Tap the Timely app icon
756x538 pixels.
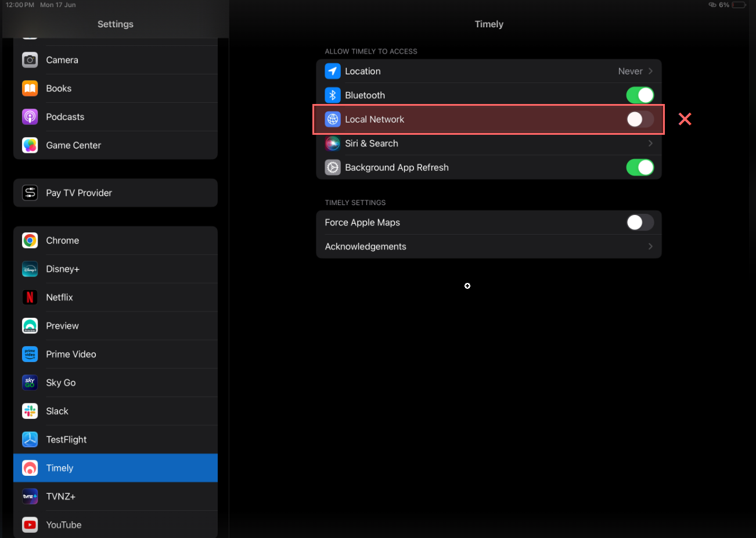30,468
